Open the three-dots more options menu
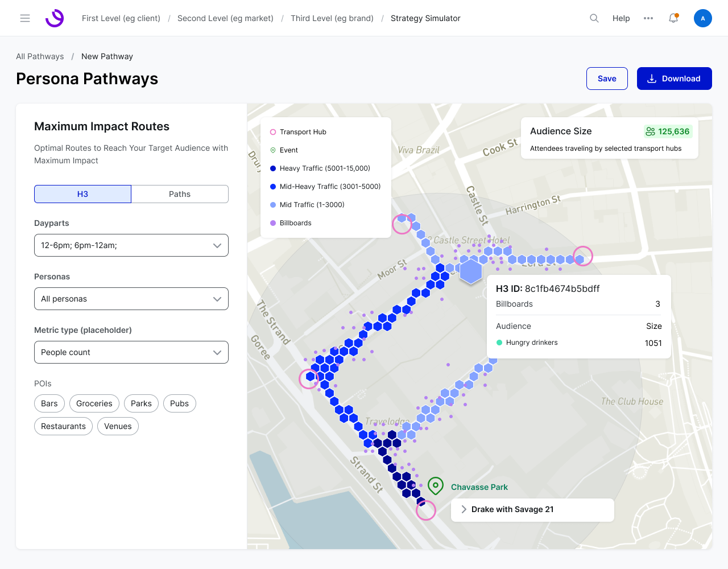 648,18
